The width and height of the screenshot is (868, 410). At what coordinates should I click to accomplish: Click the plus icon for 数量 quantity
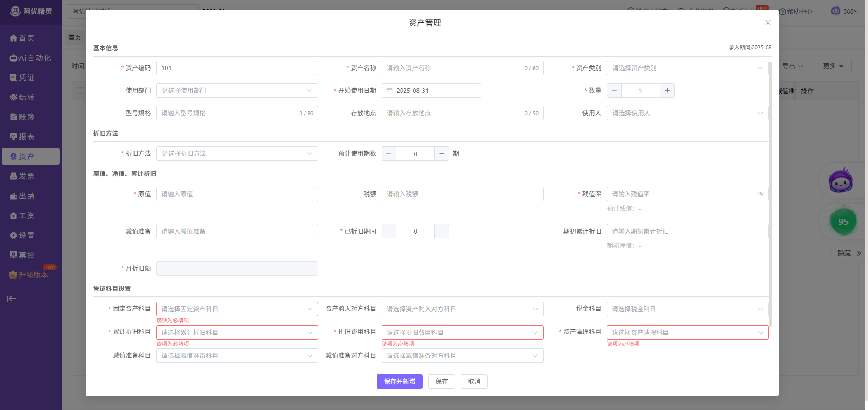[667, 91]
